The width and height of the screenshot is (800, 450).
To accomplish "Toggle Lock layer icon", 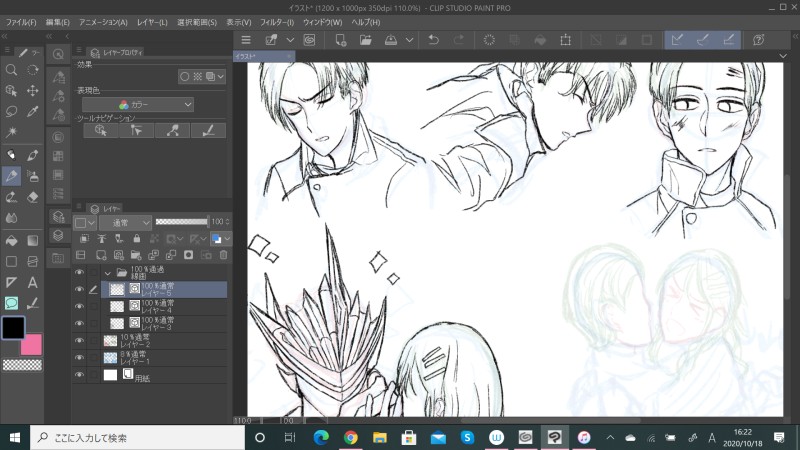I will (x=137, y=238).
